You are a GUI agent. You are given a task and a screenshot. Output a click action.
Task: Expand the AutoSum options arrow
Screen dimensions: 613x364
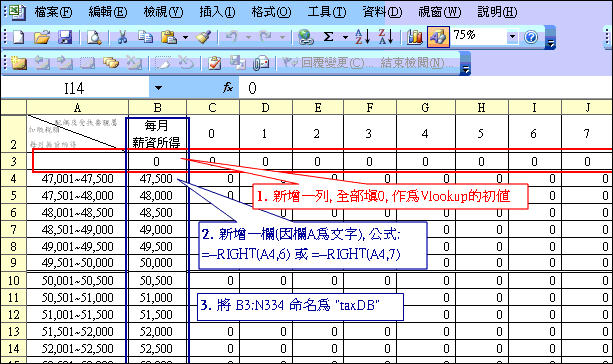click(345, 38)
